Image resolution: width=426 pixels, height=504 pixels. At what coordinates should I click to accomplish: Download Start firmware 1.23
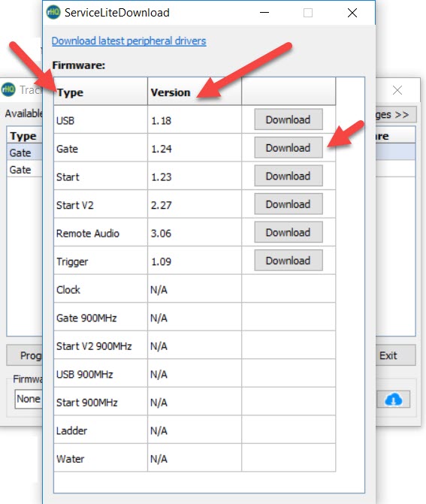tap(289, 176)
